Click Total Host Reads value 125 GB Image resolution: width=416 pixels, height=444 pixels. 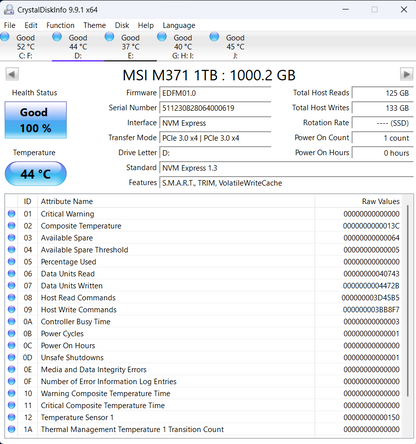(x=383, y=93)
